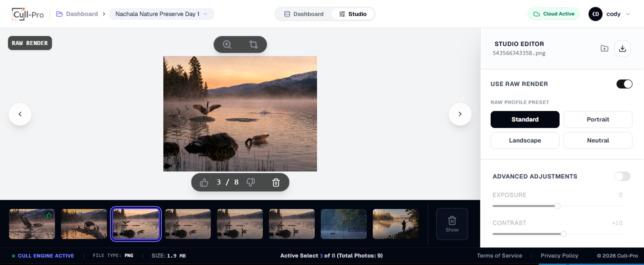Click the 3 / 8 photo counter
This screenshot has height=265, width=644.
227,182
